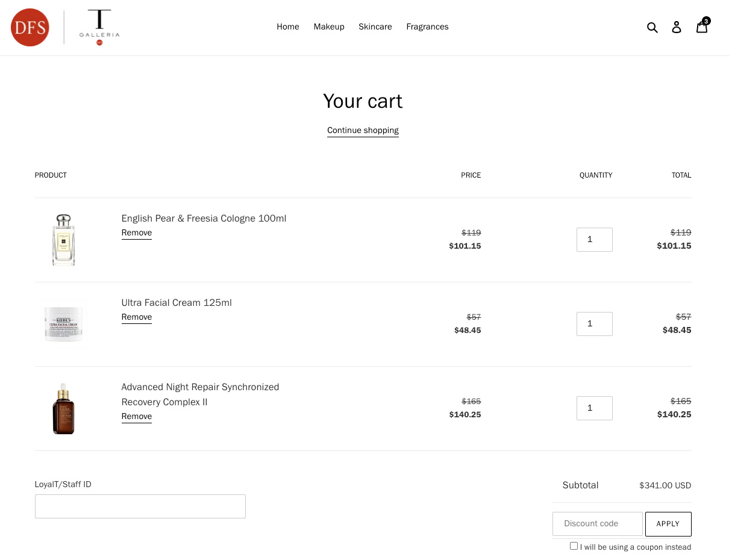Click the DFS red circle logo
Viewport: 729px width, 560px height.
pos(30,28)
